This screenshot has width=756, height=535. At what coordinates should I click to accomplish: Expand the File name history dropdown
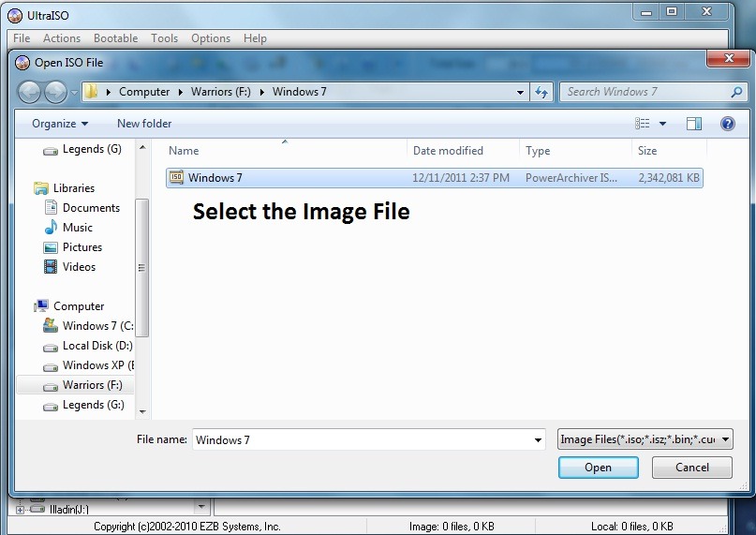click(x=538, y=439)
